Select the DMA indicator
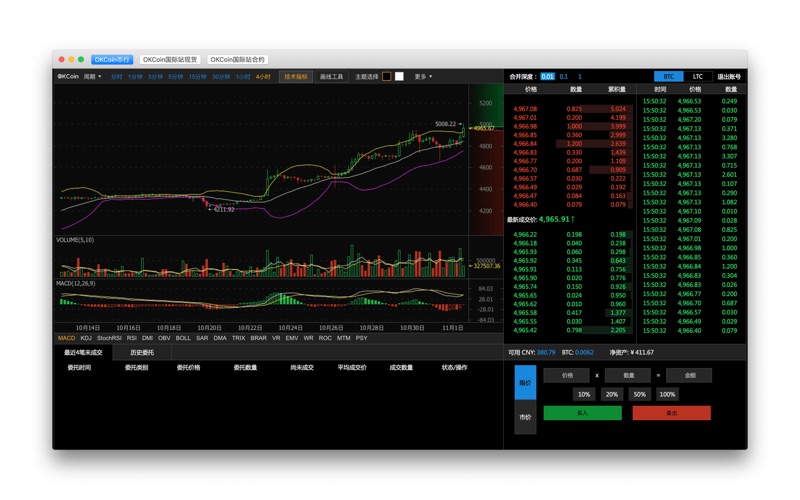This screenshot has height=500, width=800. tap(220, 338)
